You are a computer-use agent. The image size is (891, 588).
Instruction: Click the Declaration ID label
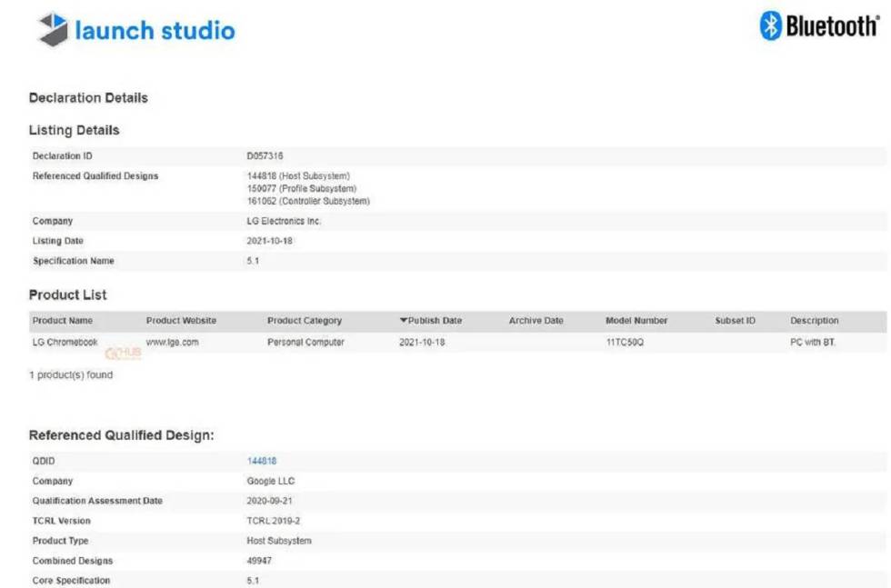(x=62, y=155)
